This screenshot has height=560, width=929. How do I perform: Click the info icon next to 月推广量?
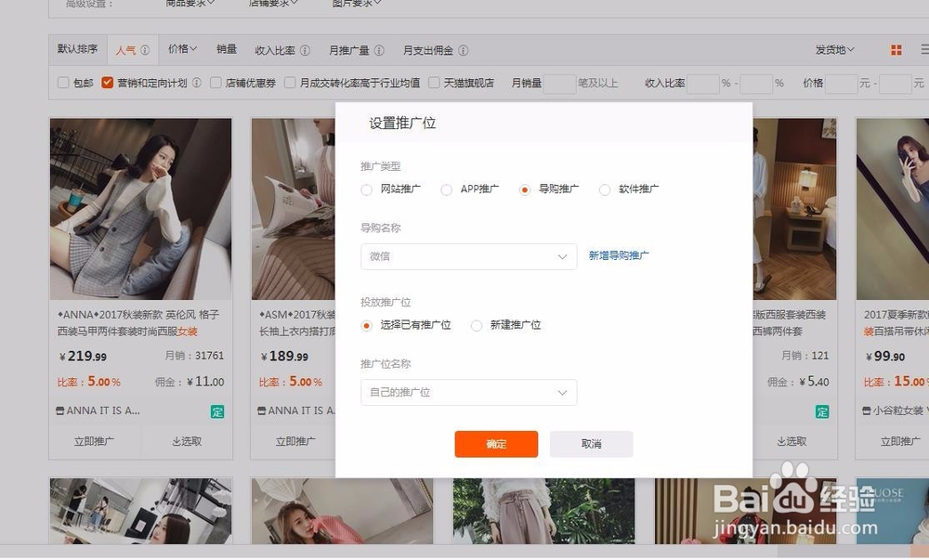tap(378, 49)
